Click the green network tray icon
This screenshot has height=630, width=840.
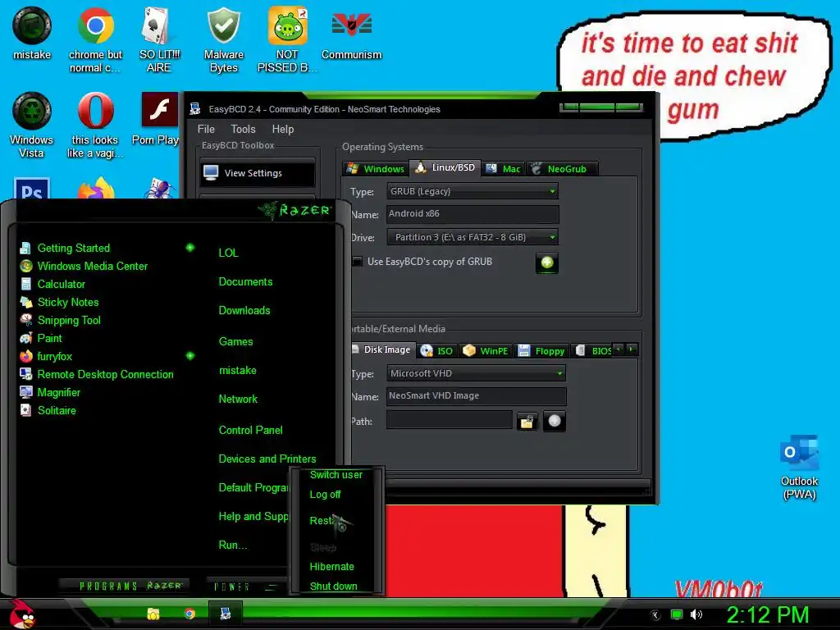(677, 614)
